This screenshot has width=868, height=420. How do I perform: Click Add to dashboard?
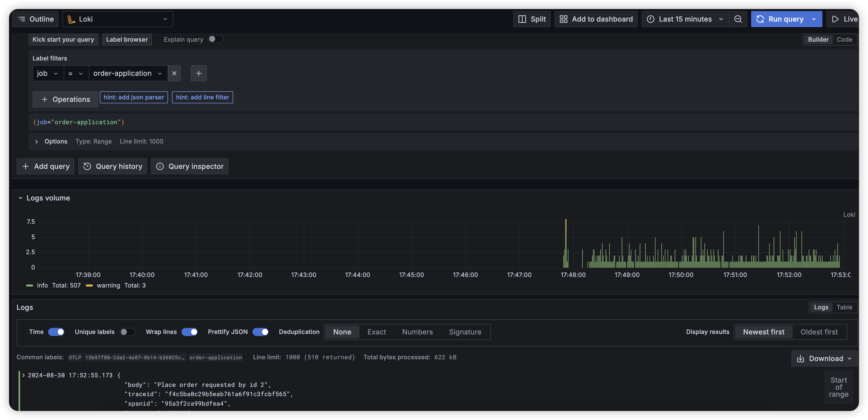tap(596, 19)
